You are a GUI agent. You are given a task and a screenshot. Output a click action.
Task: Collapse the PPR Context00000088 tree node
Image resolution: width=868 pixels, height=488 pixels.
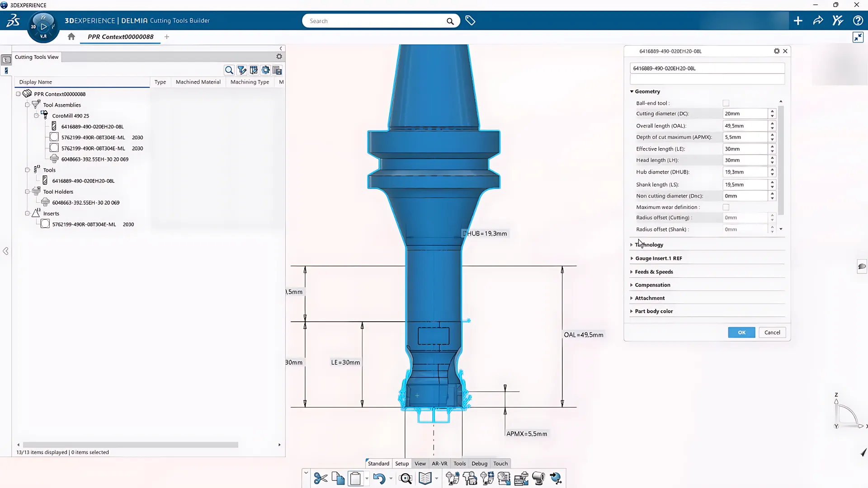[19, 94]
